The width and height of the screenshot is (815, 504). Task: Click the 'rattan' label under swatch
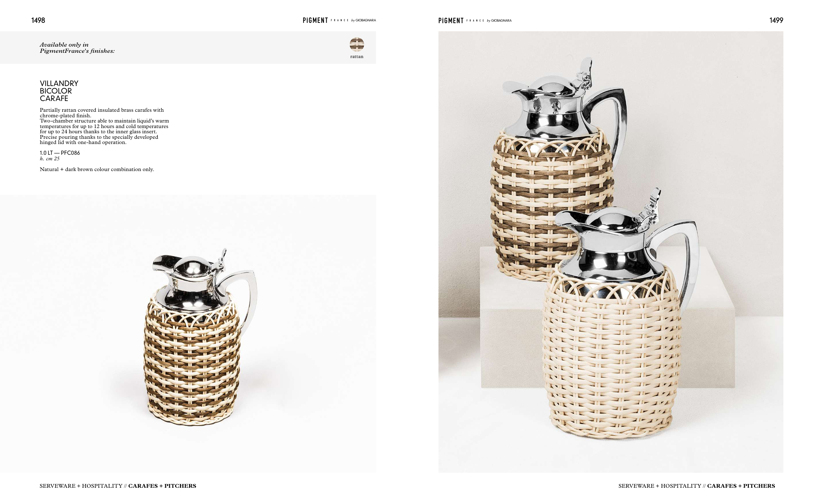pos(356,57)
